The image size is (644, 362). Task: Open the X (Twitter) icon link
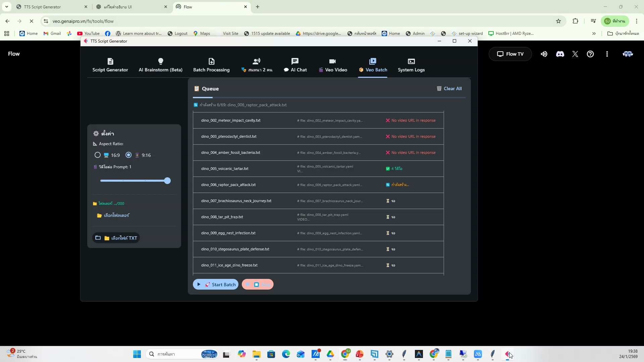click(x=575, y=54)
